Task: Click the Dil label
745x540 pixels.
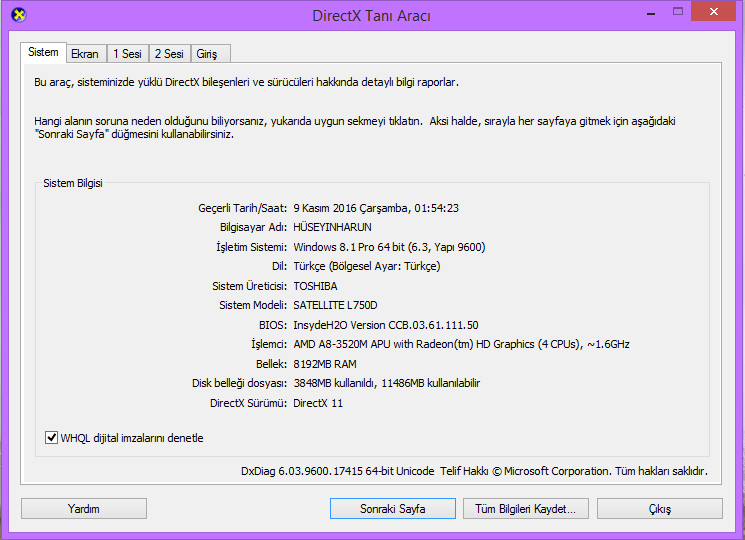Action: click(279, 266)
